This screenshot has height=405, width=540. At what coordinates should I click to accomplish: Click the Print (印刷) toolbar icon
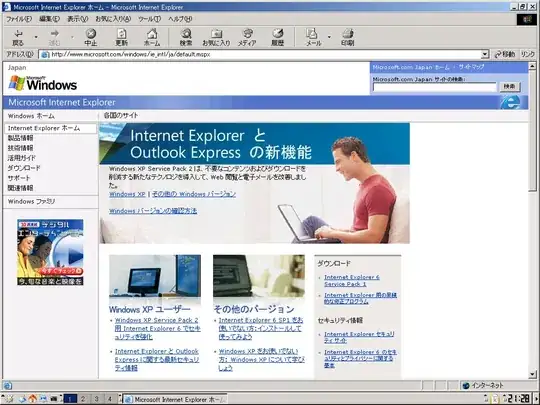point(347,37)
